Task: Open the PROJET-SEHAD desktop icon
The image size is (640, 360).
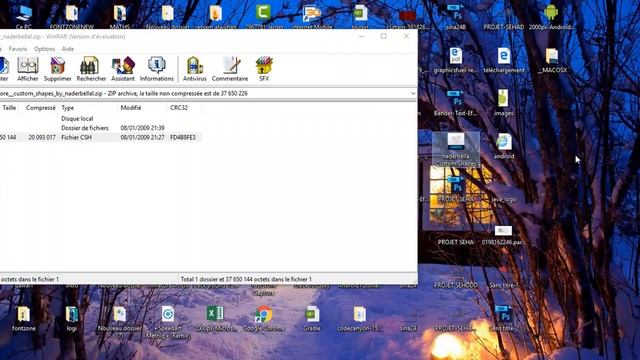Action: tap(504, 27)
